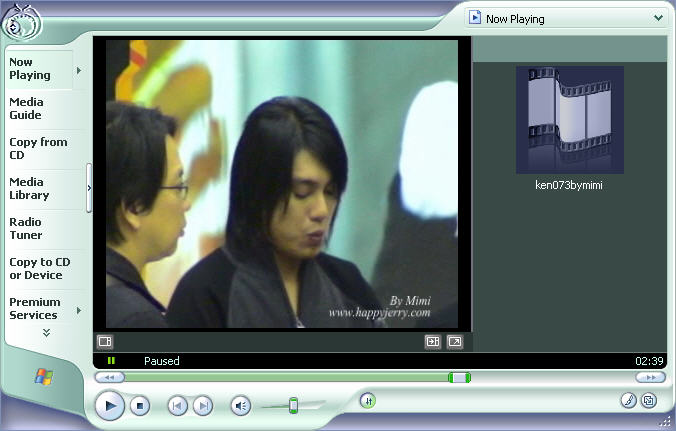Adjust the volume slider handle
Image resolution: width=676 pixels, height=431 pixels.
293,406
